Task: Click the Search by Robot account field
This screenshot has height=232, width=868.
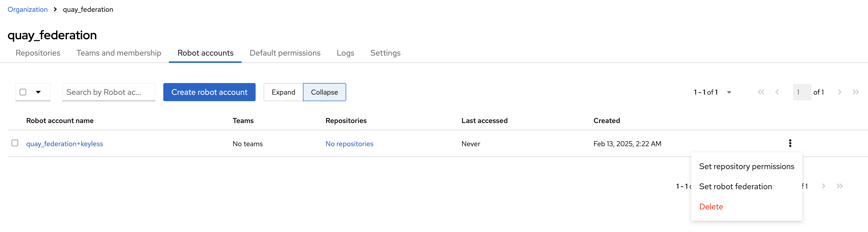Action: click(108, 92)
